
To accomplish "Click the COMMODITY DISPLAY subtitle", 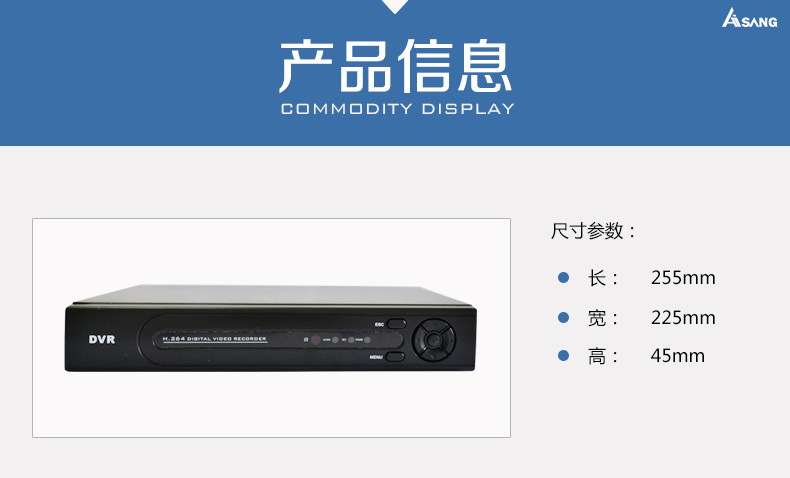I will click(398, 109).
